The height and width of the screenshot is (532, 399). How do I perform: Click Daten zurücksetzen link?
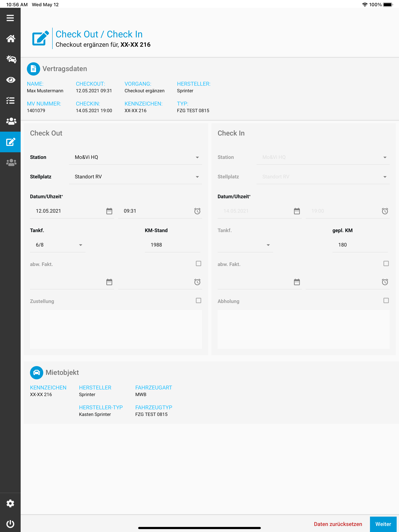click(338, 524)
